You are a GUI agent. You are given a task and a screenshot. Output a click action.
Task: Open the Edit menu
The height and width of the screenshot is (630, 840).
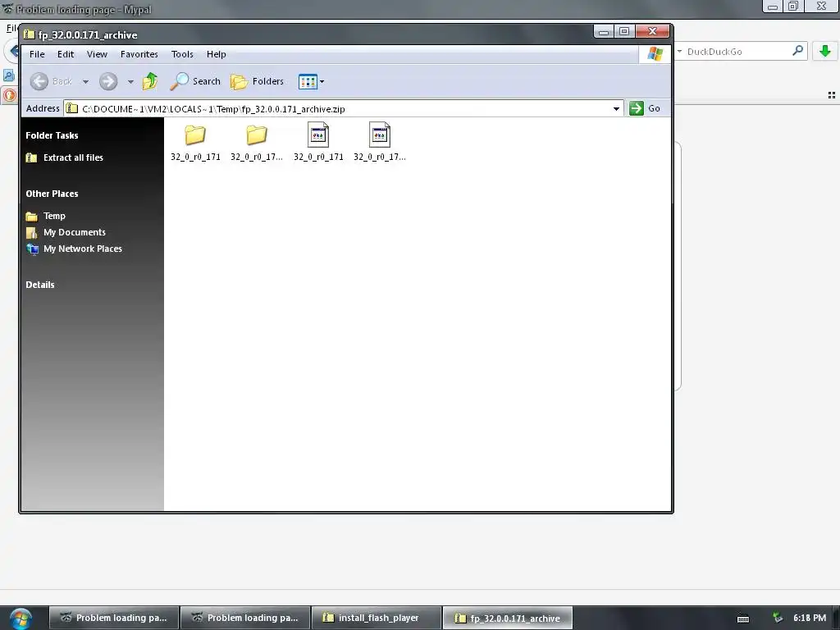click(x=66, y=54)
